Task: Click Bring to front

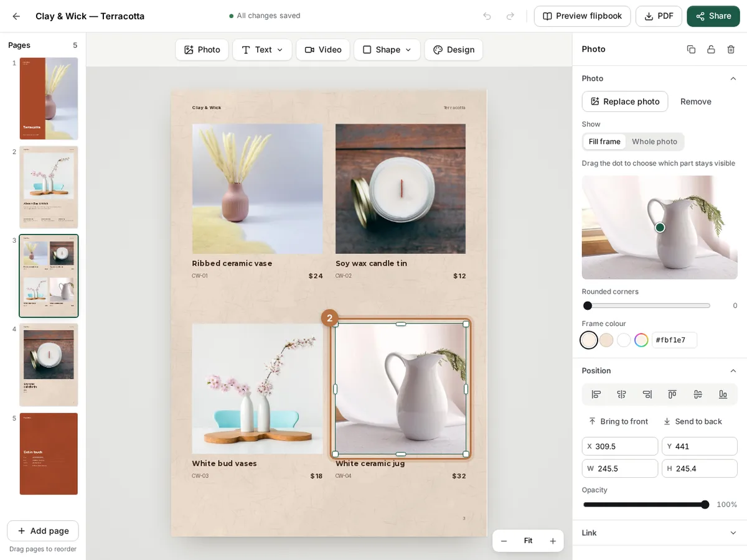Action: point(618,421)
